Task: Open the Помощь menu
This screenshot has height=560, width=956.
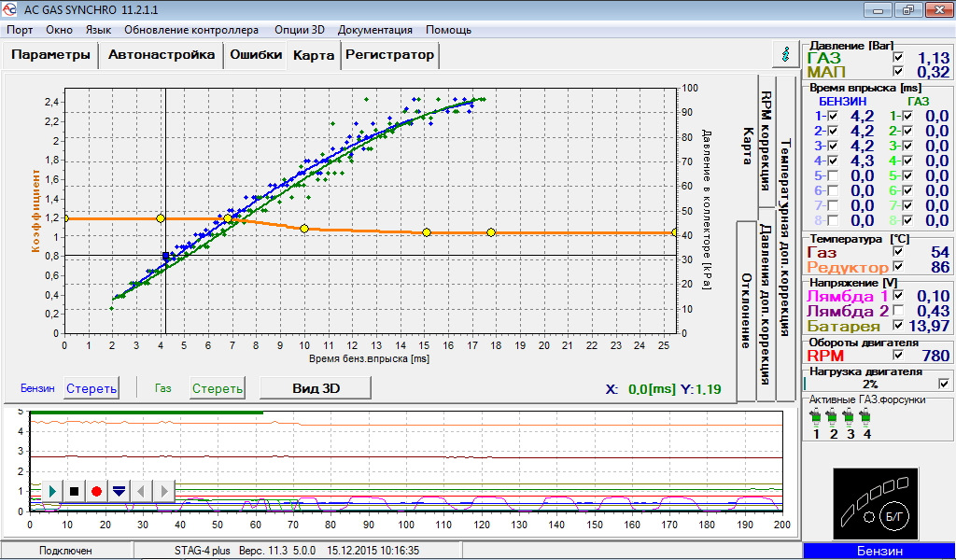Action: 448,30
